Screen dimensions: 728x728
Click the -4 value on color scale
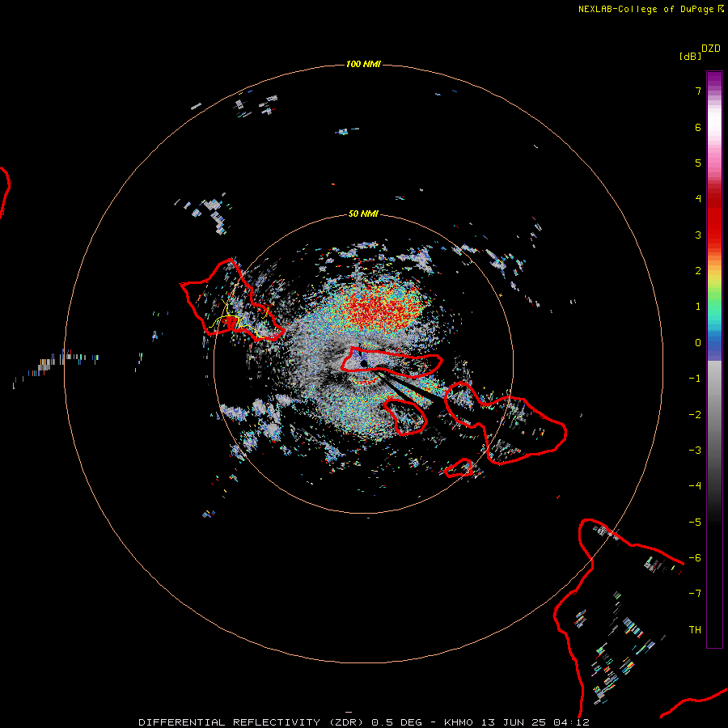tap(695, 486)
